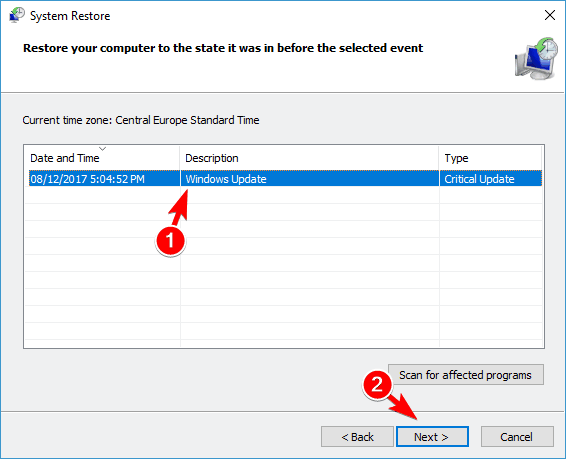Click the System Restore title bar icon
Image resolution: width=566 pixels, height=459 pixels.
coord(16,15)
